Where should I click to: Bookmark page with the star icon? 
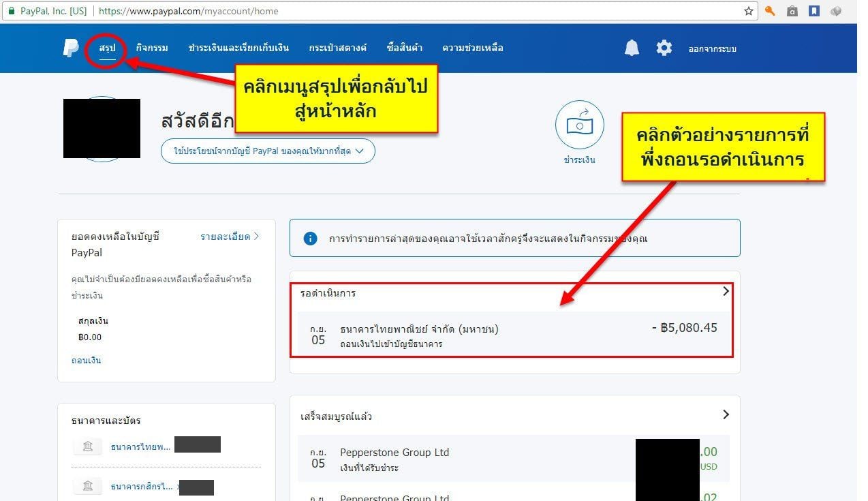coord(749,11)
